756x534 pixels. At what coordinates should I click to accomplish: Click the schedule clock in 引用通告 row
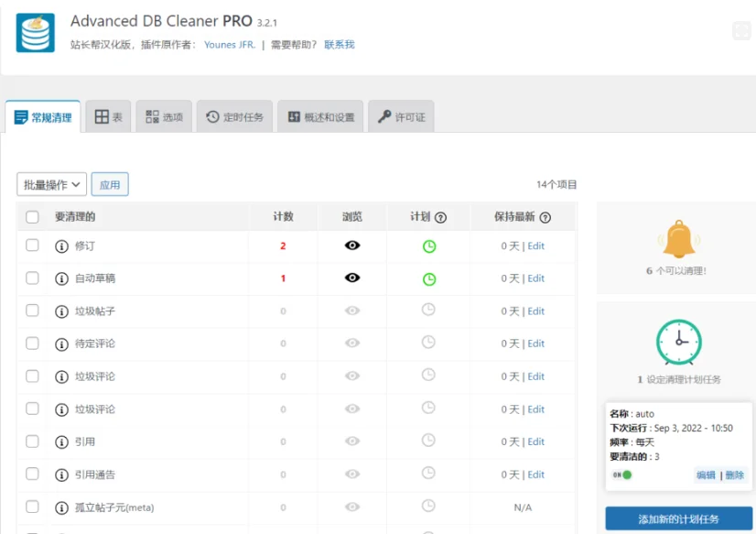(428, 473)
